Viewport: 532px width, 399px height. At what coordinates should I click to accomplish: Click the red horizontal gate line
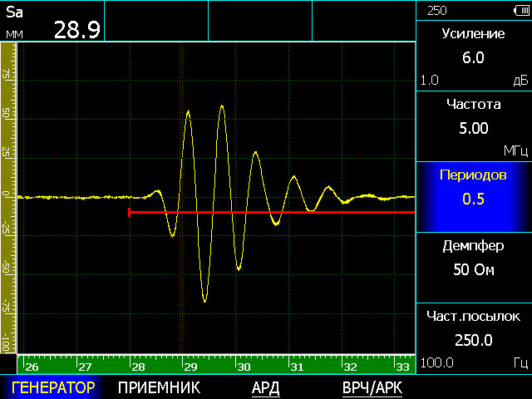[x=274, y=213]
